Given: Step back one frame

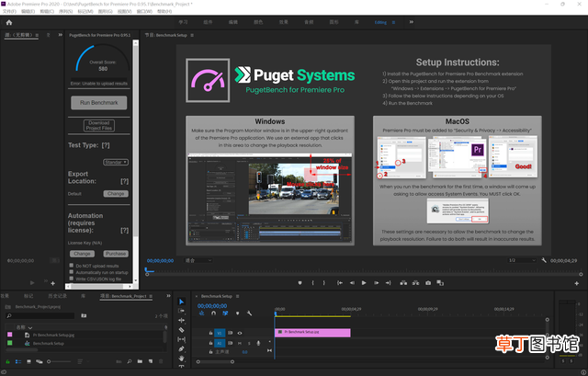Looking at the screenshot, I should click(352, 283).
